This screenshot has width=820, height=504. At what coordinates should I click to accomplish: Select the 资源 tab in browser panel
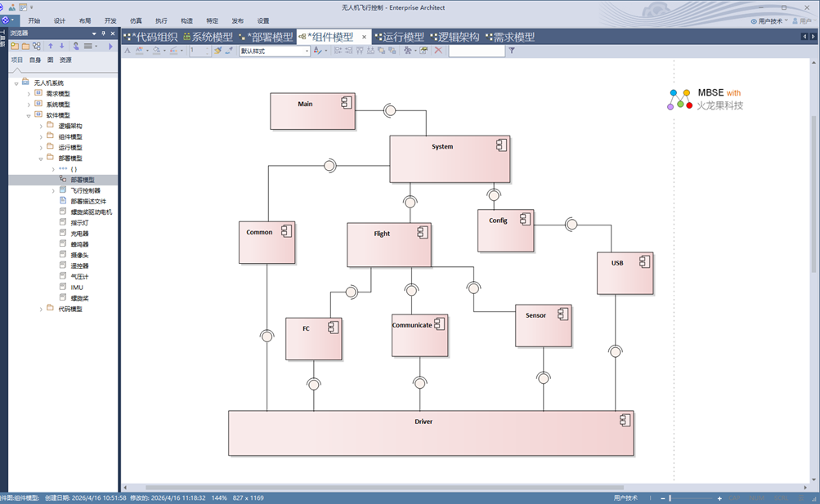[65, 60]
